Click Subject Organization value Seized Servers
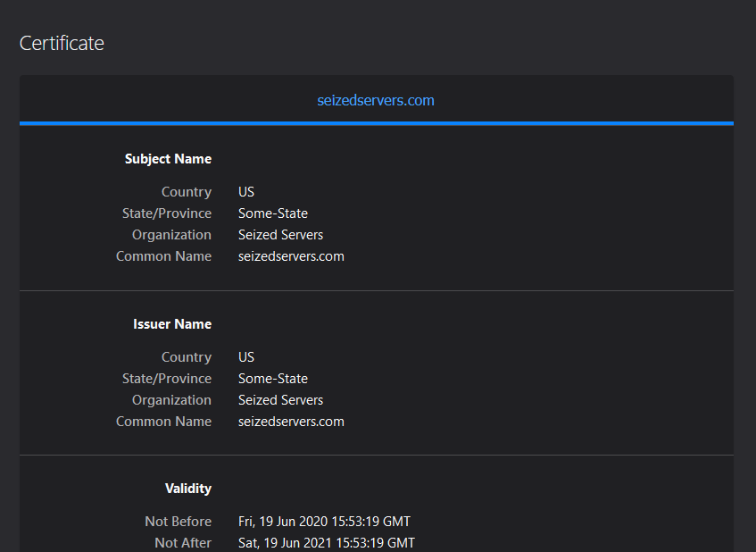The width and height of the screenshot is (756, 552). click(280, 235)
